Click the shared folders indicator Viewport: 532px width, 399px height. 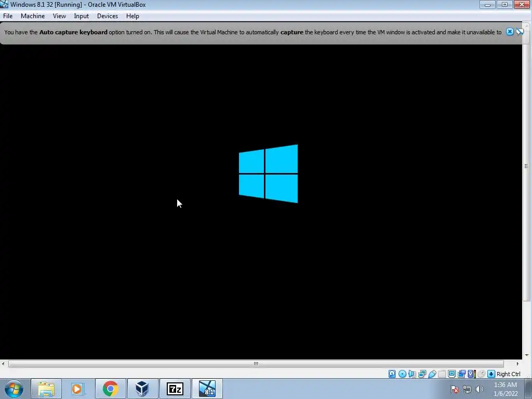pyautogui.click(x=442, y=374)
